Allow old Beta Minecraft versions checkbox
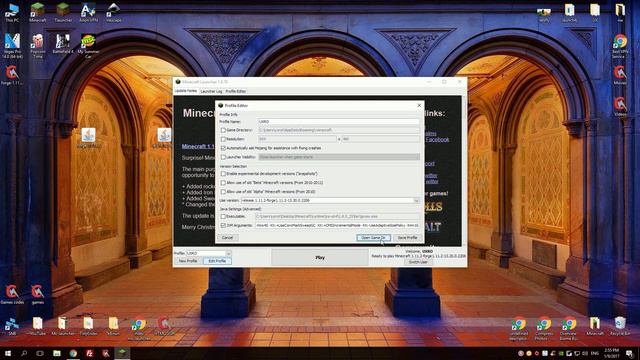This screenshot has height=360, width=640. (223, 182)
